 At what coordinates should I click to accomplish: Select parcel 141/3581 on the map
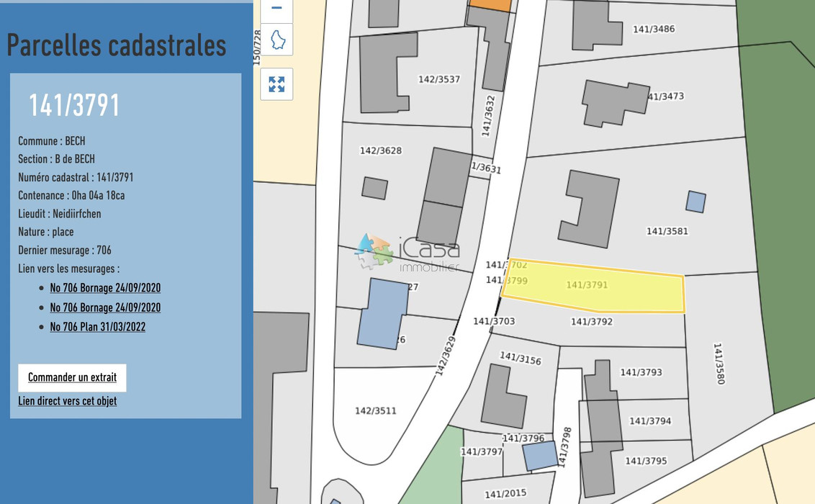(667, 231)
